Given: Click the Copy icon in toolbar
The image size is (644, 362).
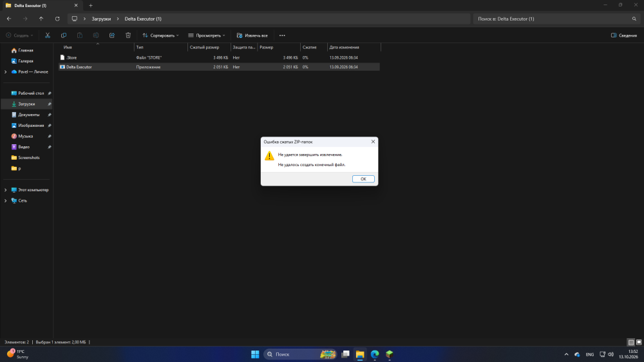Looking at the screenshot, I should point(64,35).
